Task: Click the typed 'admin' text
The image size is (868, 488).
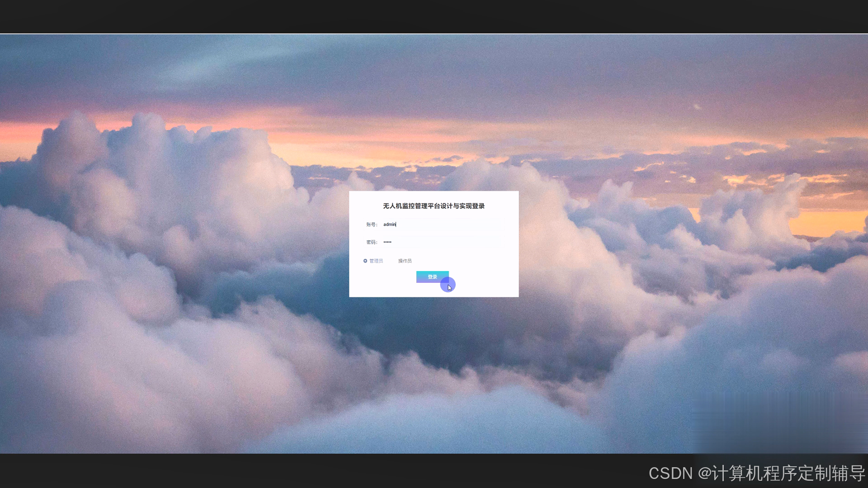Action: point(389,225)
